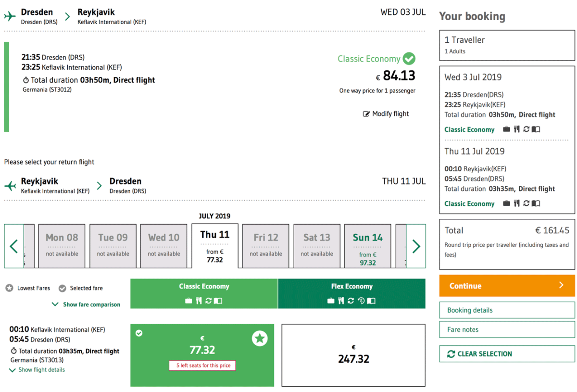
Task: Go to next dates with right arrow
Action: (416, 246)
